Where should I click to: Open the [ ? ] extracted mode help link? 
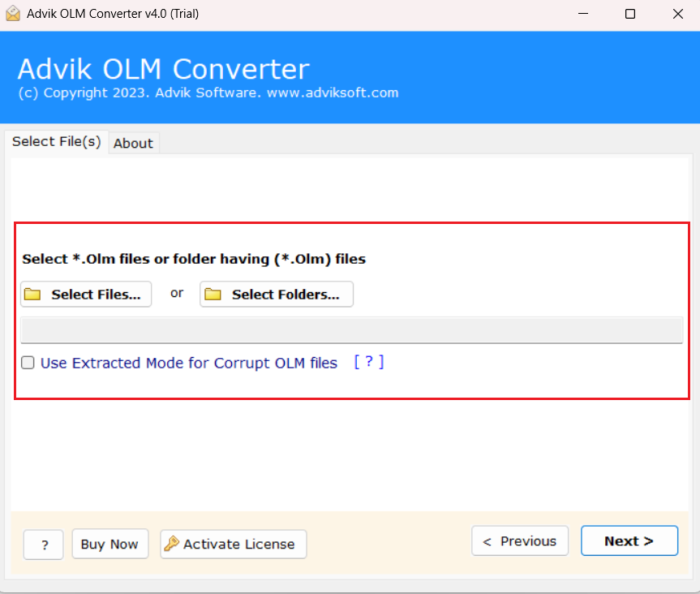click(x=369, y=363)
